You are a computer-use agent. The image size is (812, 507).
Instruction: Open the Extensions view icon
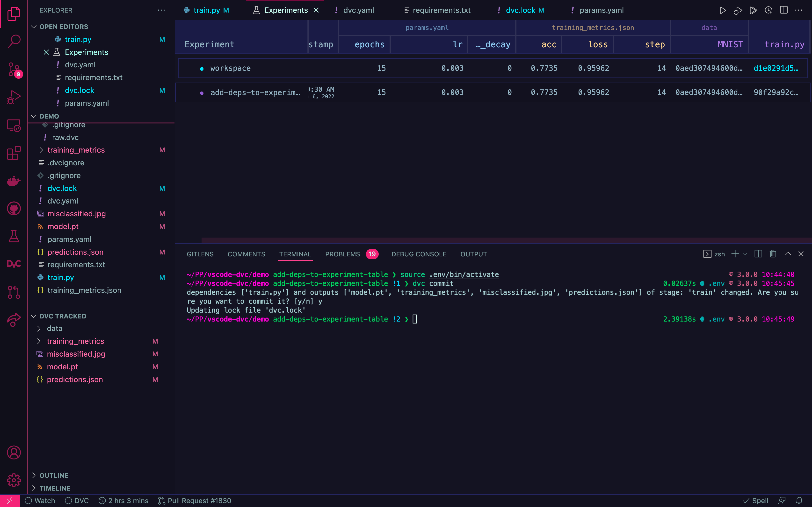(x=14, y=153)
